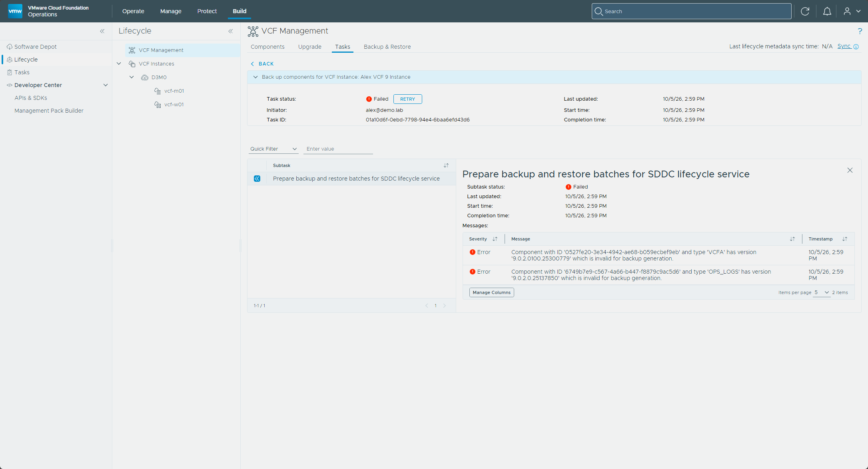Viewport: 868px width, 469px height.
Task: Click the Manage Columns button
Action: point(491,292)
